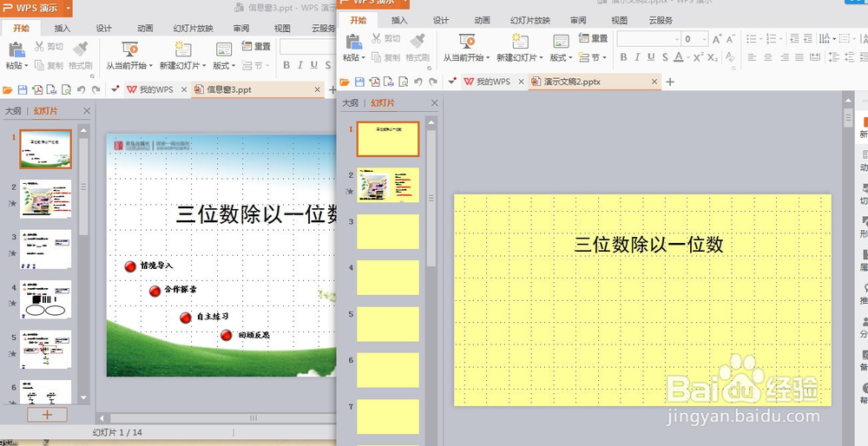Click Cut (剪切) in 信息窗3.ppt window
This screenshot has height=446, width=868.
(49, 47)
